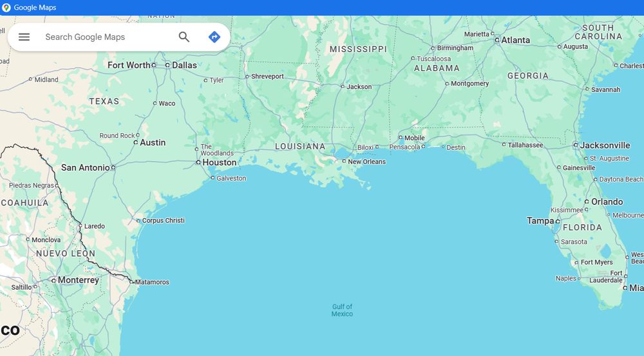Click the Saltillo label
This screenshot has height=356, width=644.
click(x=21, y=287)
